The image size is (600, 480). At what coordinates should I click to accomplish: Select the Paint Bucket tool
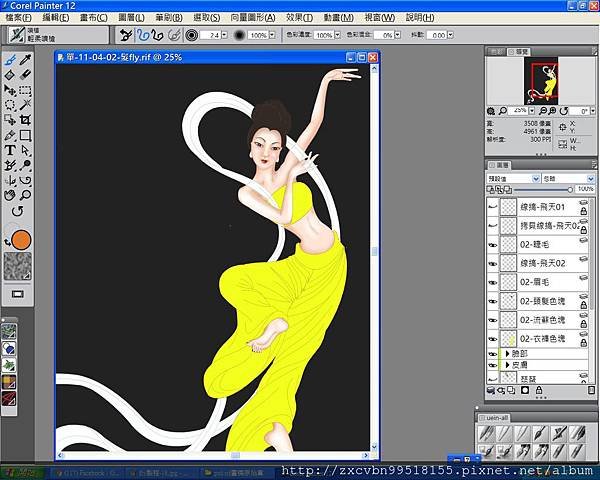click(x=10, y=75)
